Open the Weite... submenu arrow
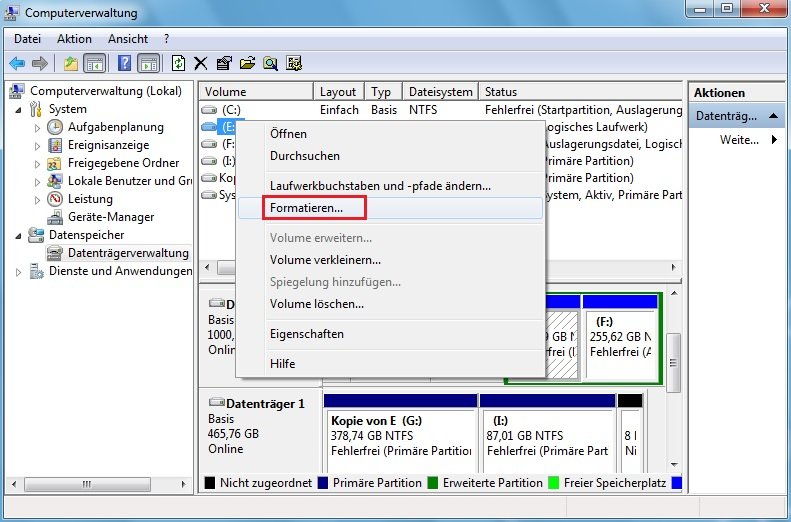791x522 pixels. (774, 140)
